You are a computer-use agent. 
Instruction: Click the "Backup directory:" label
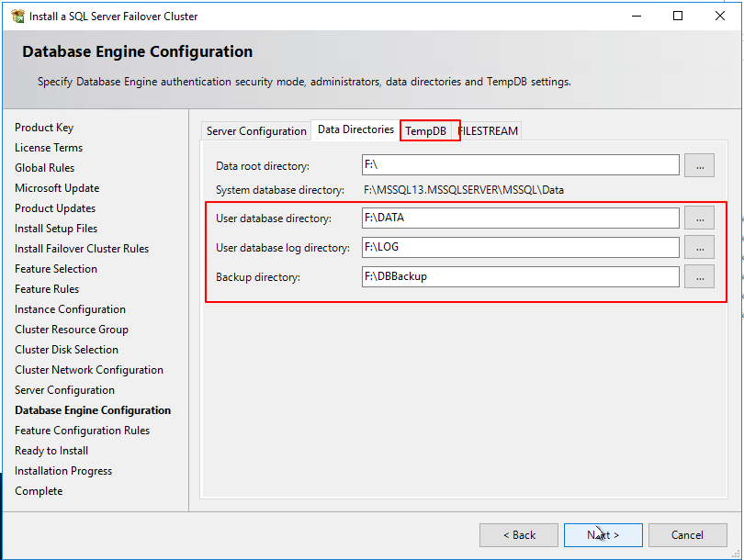tap(258, 277)
